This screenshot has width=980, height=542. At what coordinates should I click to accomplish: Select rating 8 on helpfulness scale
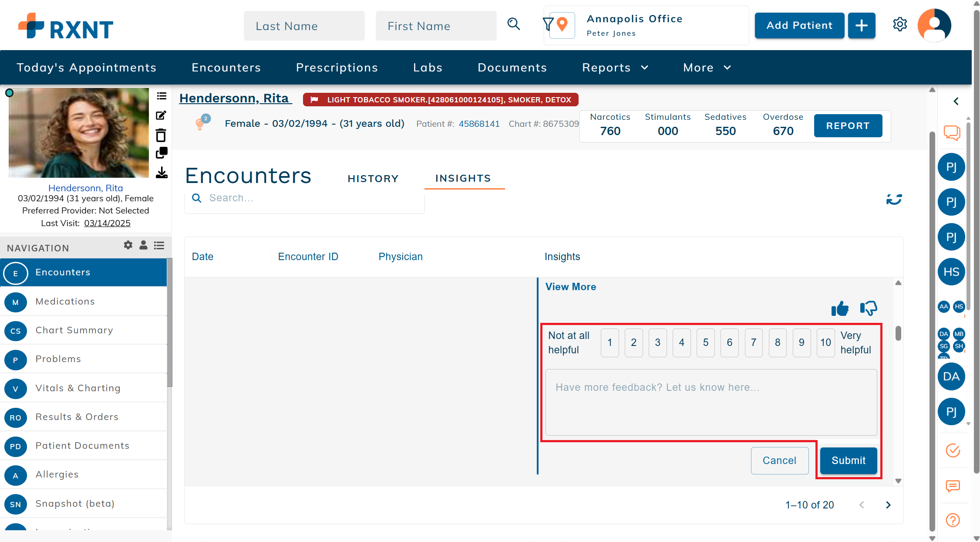pos(778,342)
